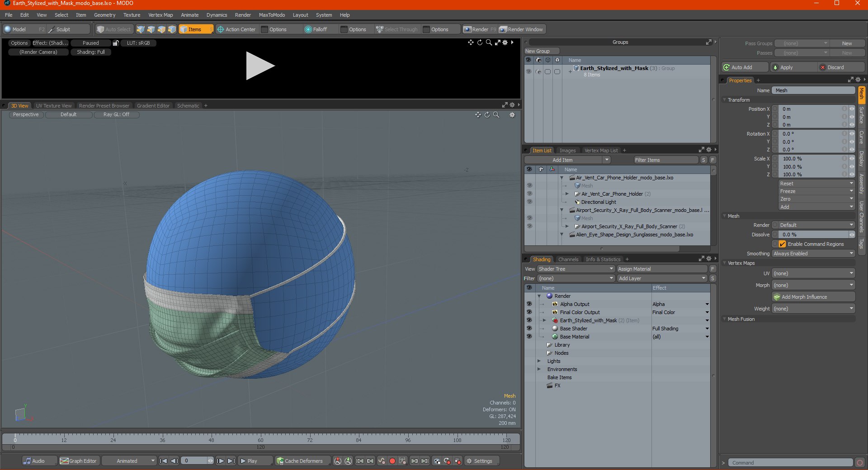
Task: Change the Perspective view type
Action: (x=26, y=115)
